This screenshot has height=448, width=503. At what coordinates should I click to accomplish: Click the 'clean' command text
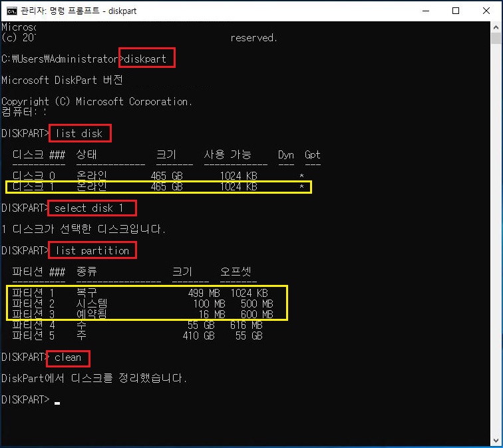[68, 357]
